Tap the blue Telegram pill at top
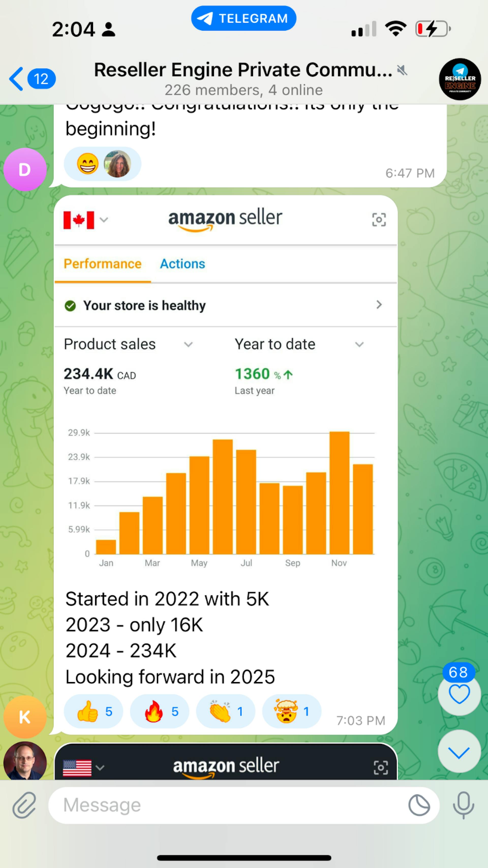The width and height of the screenshot is (488, 868). coord(243,18)
